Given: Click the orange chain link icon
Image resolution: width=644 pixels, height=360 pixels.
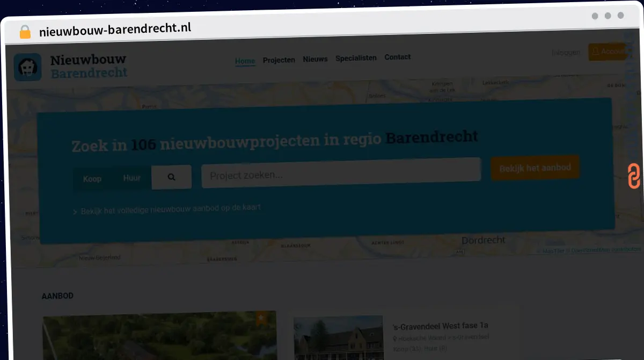Looking at the screenshot, I should (x=634, y=176).
